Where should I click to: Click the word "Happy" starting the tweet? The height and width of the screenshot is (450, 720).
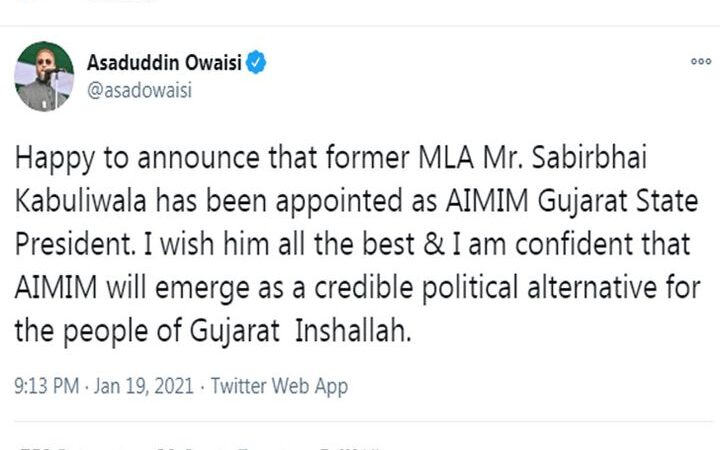48,164
